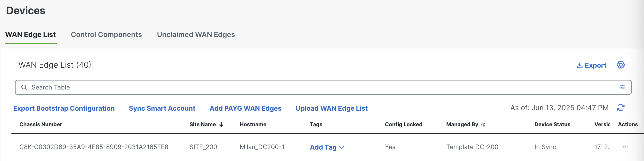Image resolution: width=644 pixels, height=161 pixels.
Task: Refresh the WAN Edge List data
Action: click(620, 108)
